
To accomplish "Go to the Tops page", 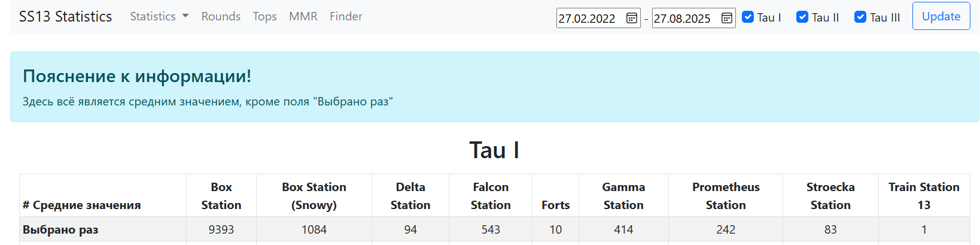I will 264,16.
